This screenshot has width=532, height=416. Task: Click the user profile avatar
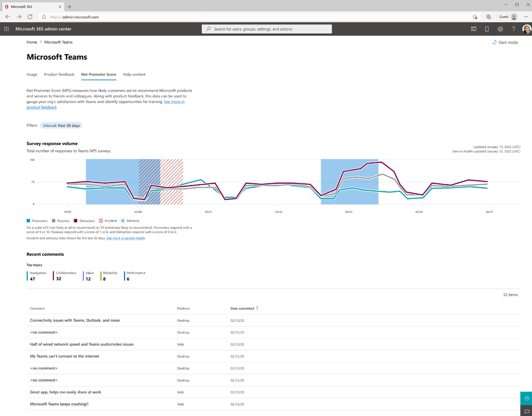[x=527, y=29]
